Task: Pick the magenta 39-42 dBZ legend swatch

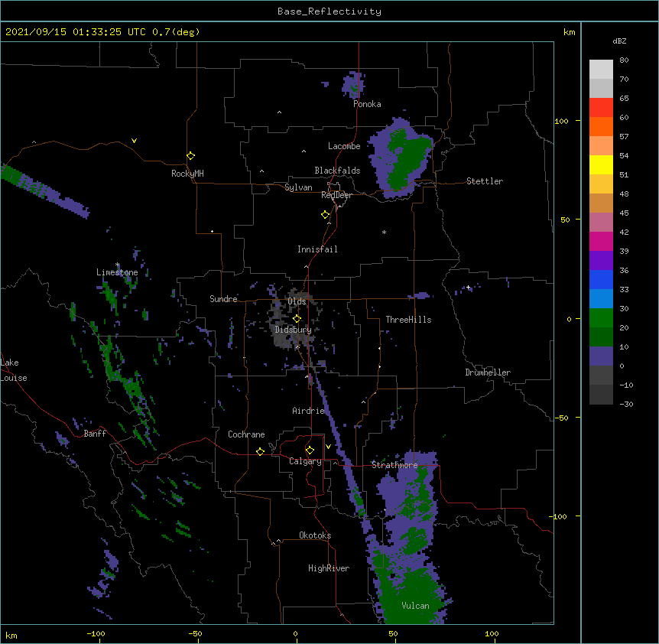Action: [601, 241]
